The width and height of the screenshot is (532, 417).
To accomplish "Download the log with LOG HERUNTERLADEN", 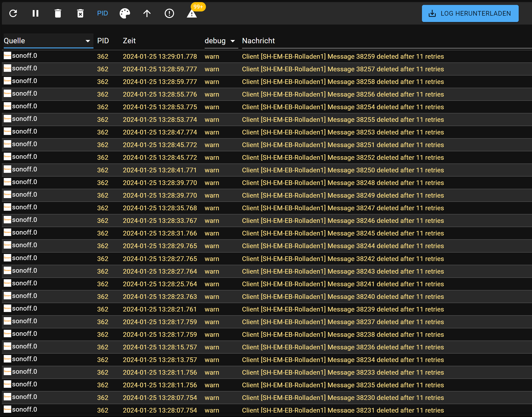I will pyautogui.click(x=470, y=13).
